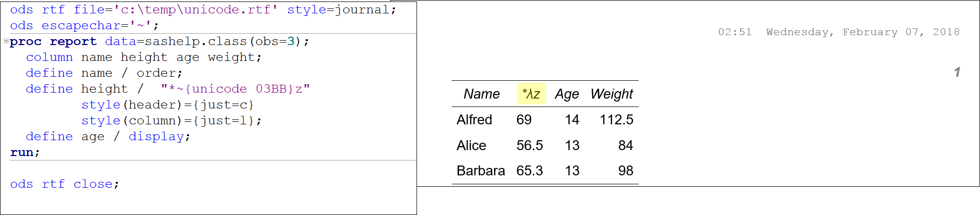Click the 'define age / display' line
Screen dimensions: 980x215
(x=108, y=137)
